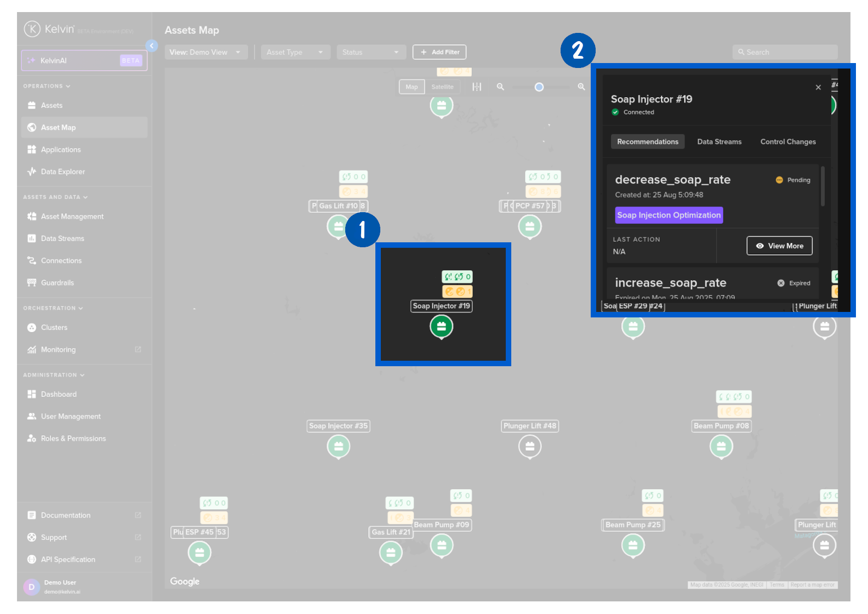Image resolution: width=868 pixels, height=614 pixels.
Task: Open Guardrails in the sidebar
Action: [57, 283]
